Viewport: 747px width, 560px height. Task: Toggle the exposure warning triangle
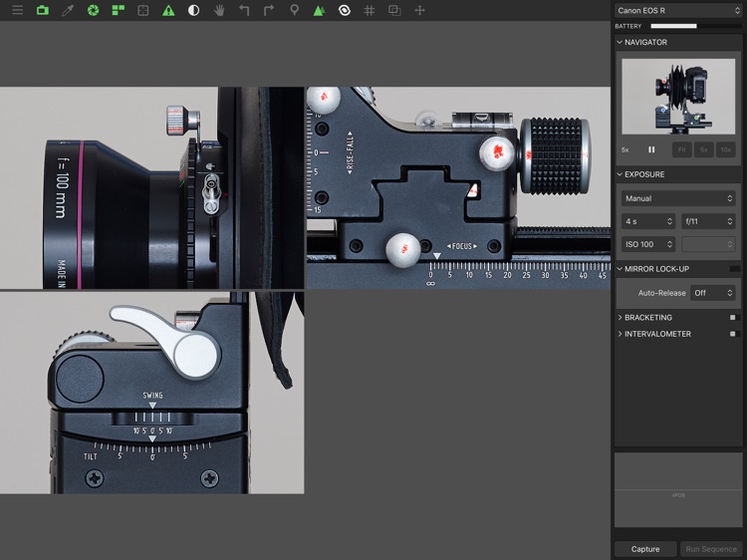(168, 10)
